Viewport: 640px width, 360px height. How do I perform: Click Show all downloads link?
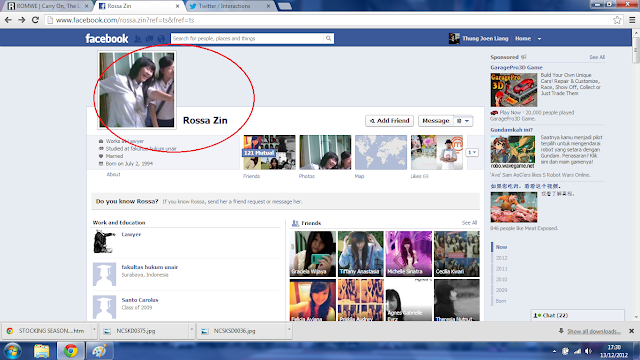pos(594,331)
